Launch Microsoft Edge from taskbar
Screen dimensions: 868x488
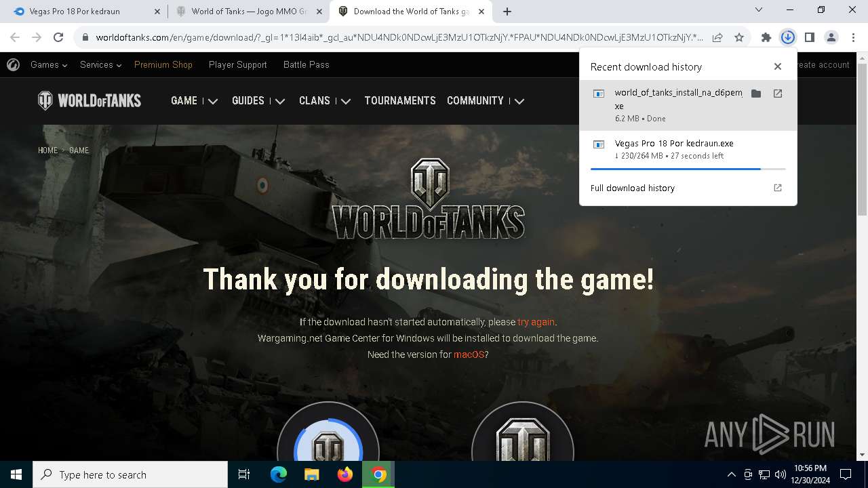pos(279,474)
